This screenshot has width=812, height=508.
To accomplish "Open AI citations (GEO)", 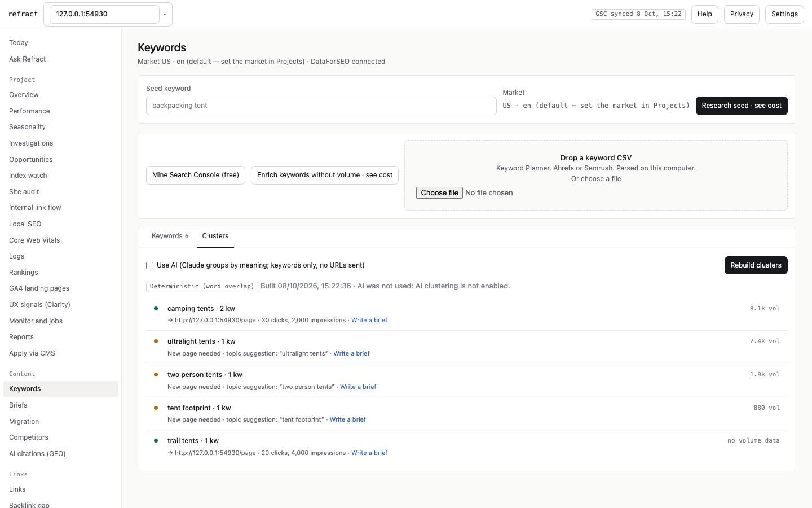I will [x=60, y=454].
